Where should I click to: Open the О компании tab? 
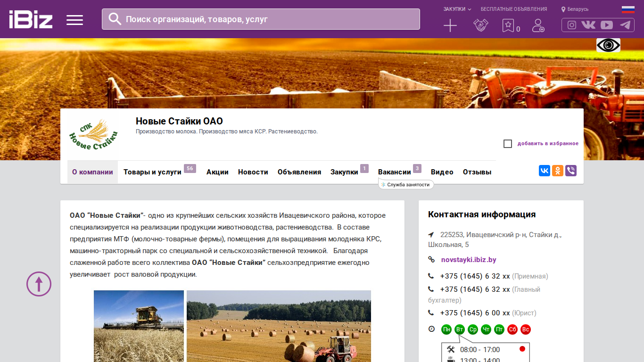[x=92, y=172]
